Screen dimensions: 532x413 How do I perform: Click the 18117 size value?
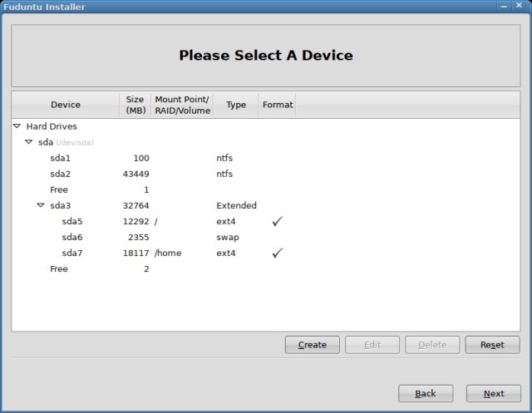pos(135,253)
